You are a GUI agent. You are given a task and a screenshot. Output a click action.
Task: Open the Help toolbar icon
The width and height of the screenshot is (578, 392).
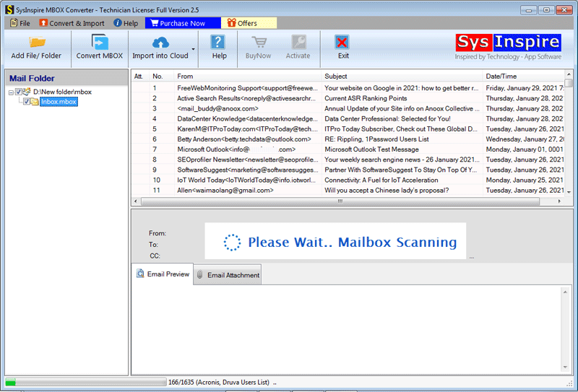click(218, 42)
